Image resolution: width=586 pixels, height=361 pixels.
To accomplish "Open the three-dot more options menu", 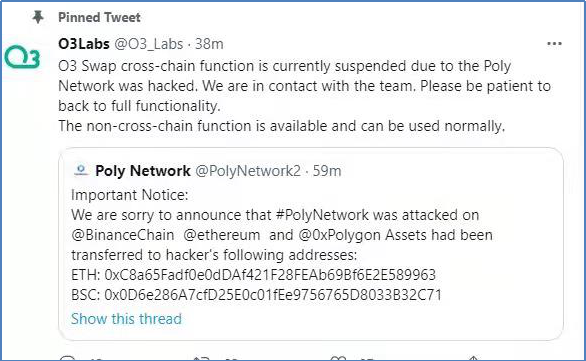I will 554,44.
